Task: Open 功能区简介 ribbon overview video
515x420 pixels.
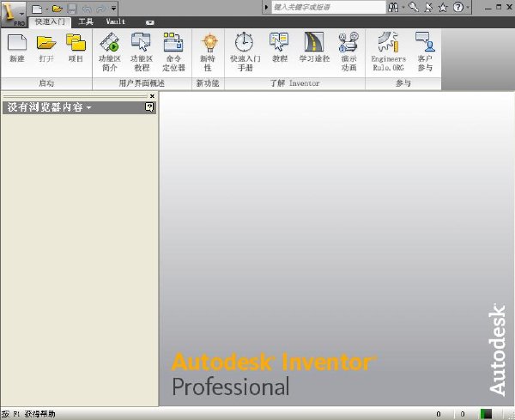Action: click(109, 52)
